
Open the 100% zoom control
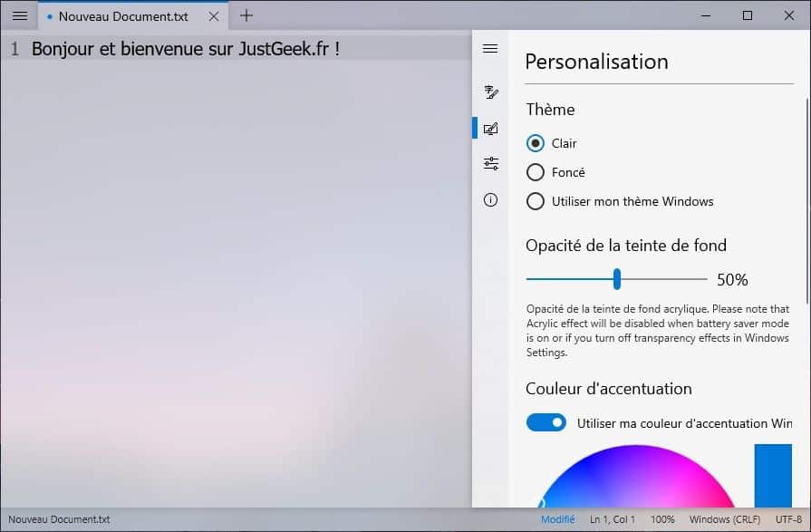(662, 519)
